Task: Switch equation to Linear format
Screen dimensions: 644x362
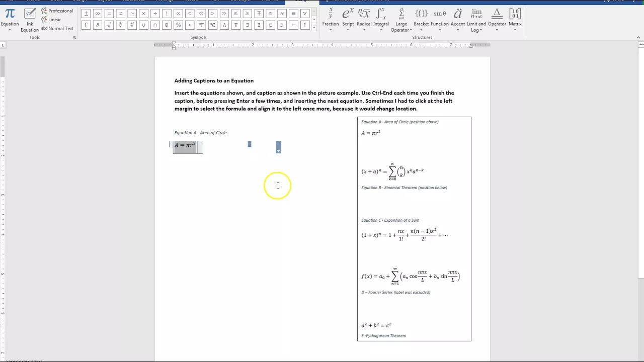Action: pos(51,20)
